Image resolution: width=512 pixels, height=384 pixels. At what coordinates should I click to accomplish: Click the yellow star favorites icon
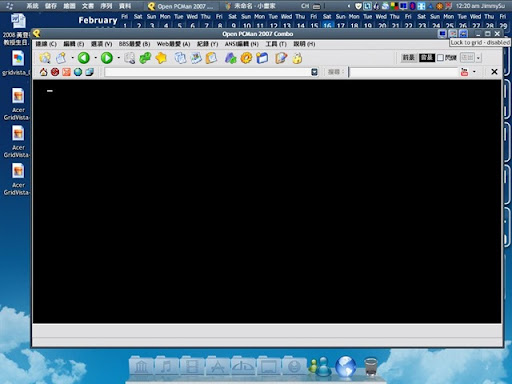161,58
